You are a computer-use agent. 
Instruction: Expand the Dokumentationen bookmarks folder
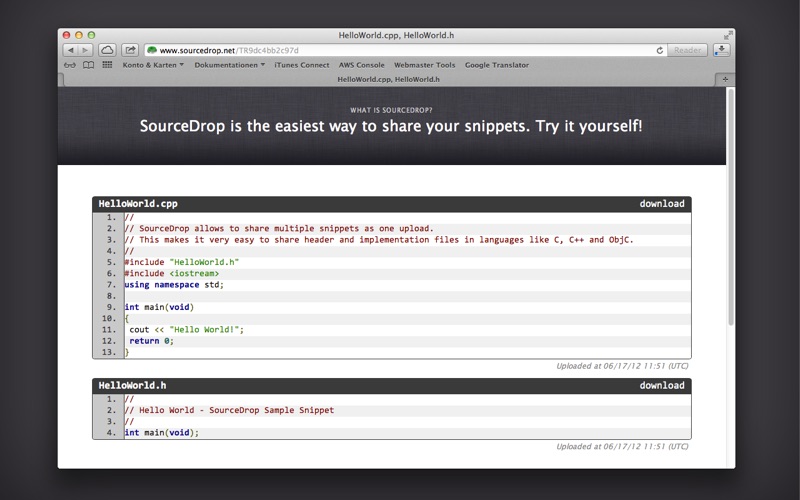[229, 65]
